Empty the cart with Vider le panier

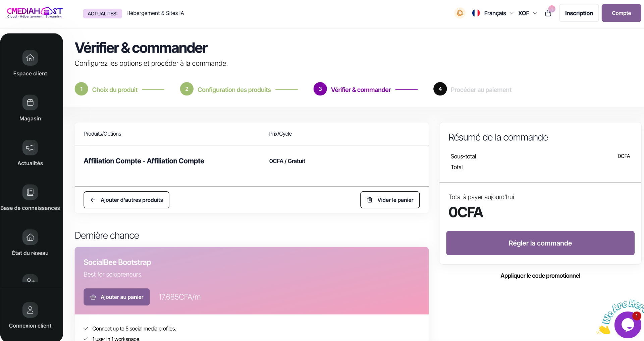tap(390, 200)
